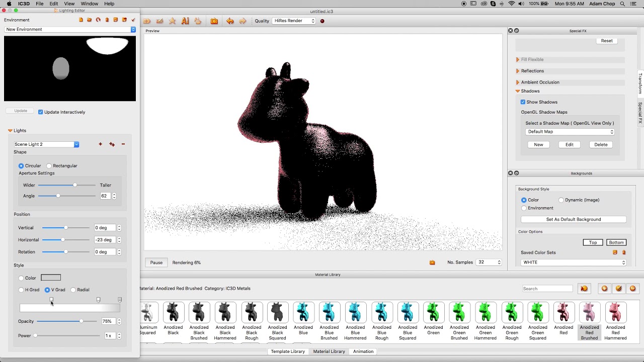Screen dimensions: 644x362
Task: Click the color swatch beside Color radio
Action: (x=51, y=278)
